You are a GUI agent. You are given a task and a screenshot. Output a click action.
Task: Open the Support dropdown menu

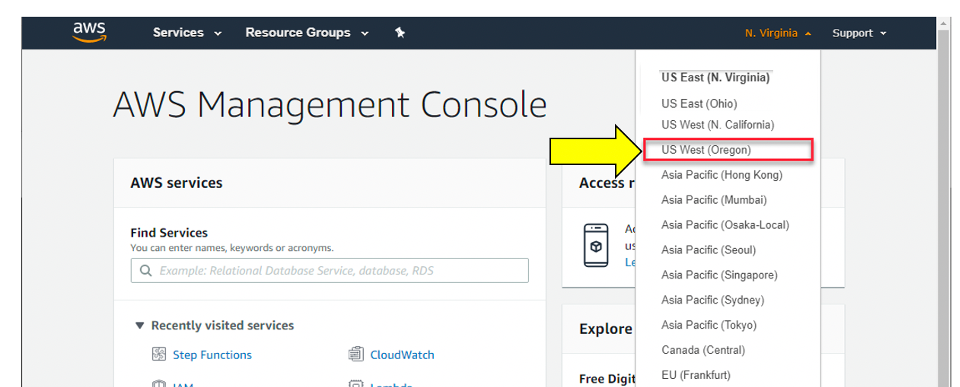point(859,33)
